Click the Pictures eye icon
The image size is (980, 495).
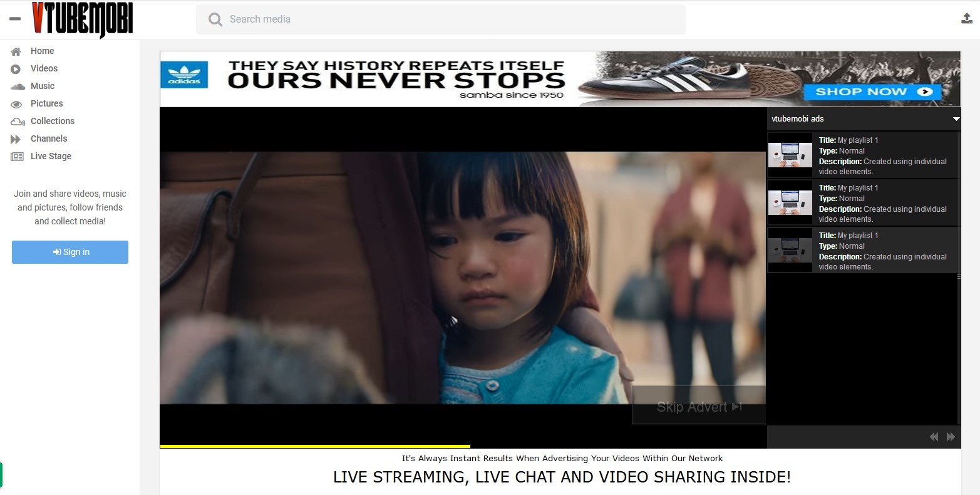[17, 104]
